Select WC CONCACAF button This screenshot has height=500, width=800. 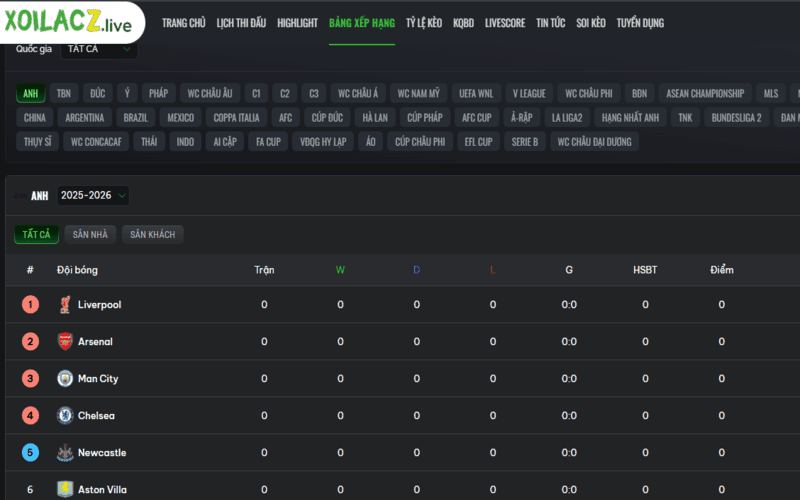96,142
